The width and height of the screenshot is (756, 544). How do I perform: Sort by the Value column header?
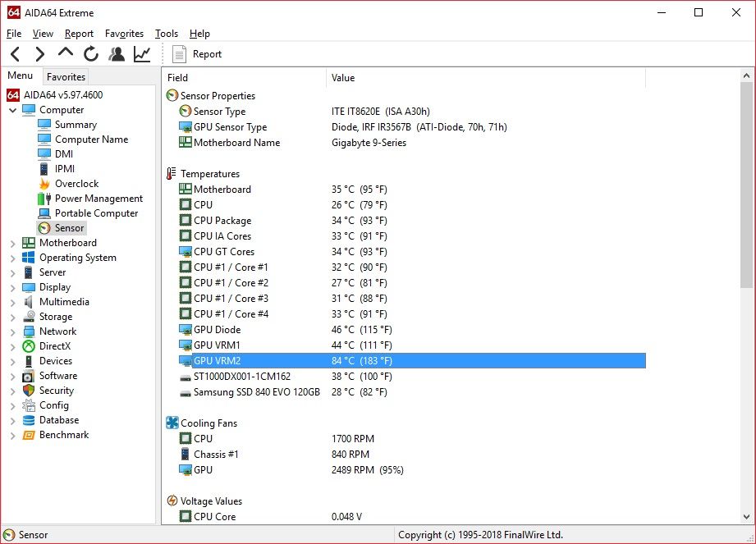pyautogui.click(x=486, y=78)
